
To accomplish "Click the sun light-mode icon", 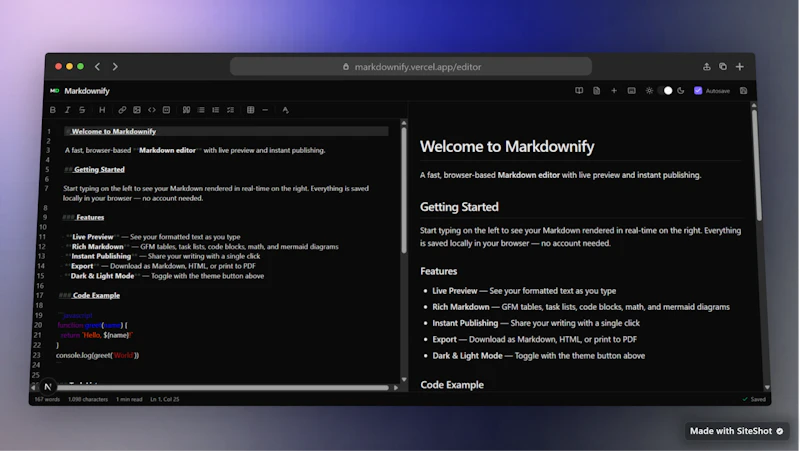I will (x=649, y=91).
